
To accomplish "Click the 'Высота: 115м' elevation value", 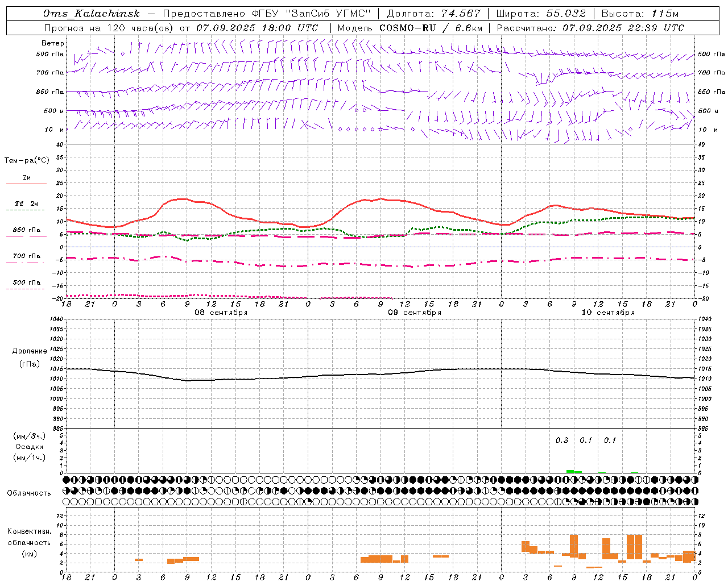I will [x=640, y=14].
